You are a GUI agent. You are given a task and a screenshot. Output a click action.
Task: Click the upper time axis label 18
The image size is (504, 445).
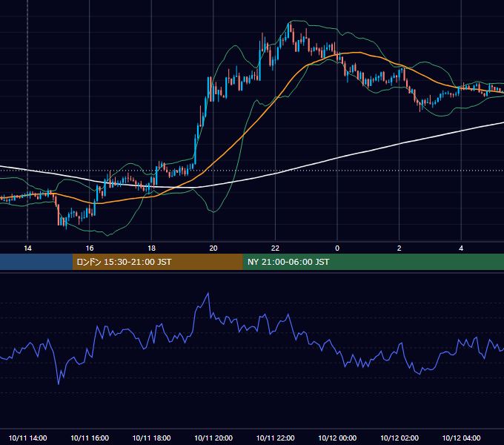tap(151, 248)
